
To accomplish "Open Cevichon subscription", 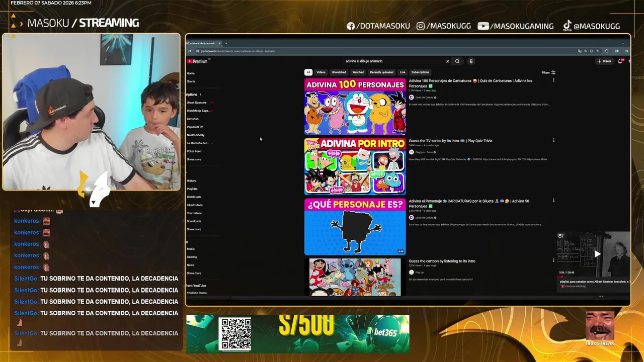I will point(193,119).
